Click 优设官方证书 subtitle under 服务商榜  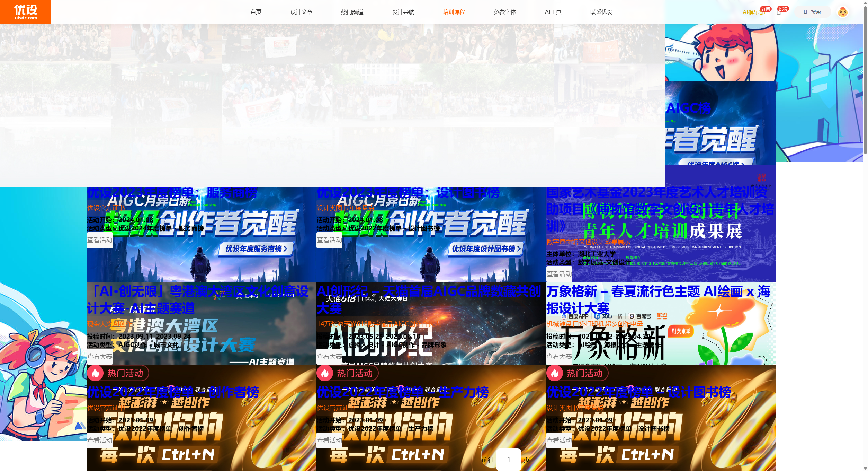(x=106, y=208)
